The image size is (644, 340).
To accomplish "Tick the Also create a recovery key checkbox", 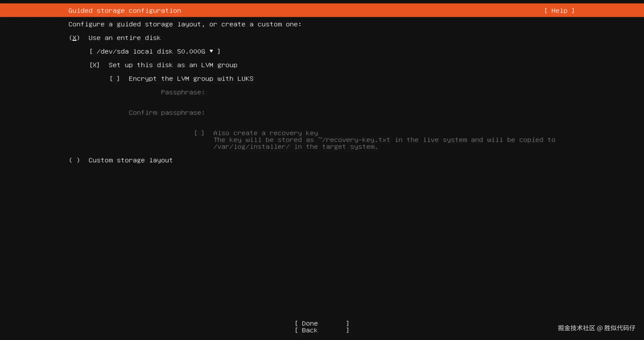I will pyautogui.click(x=199, y=133).
